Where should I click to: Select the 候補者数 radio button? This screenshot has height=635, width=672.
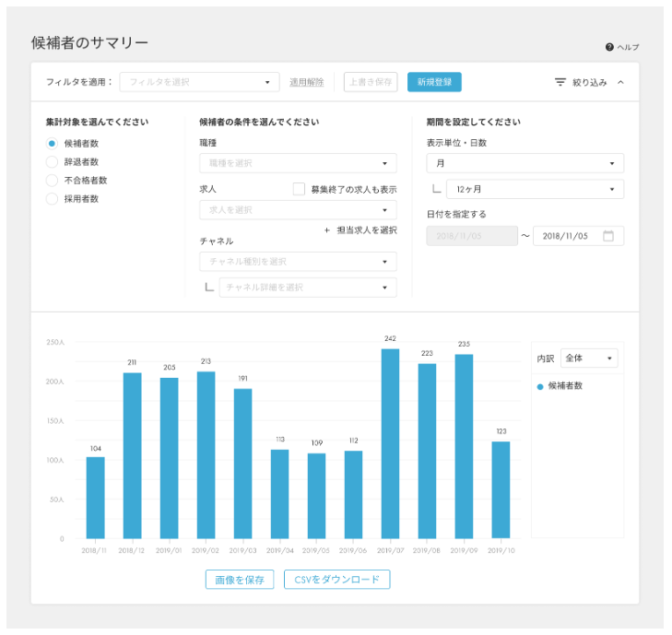pos(53,144)
